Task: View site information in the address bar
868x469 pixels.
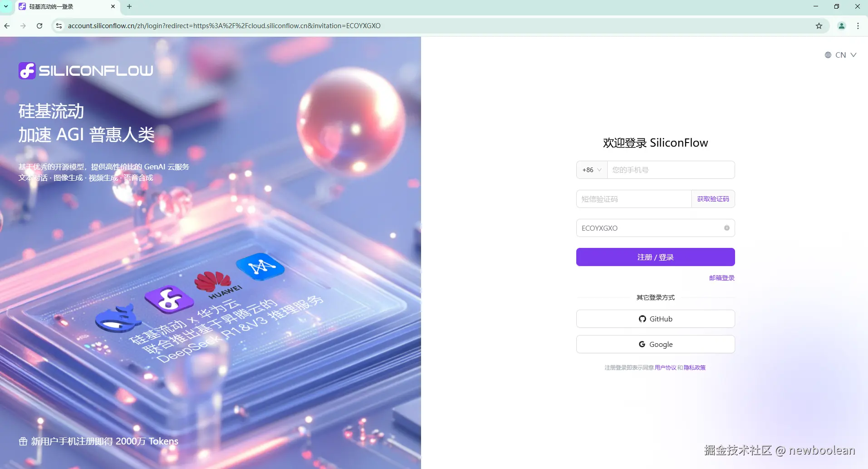Action: point(59,26)
